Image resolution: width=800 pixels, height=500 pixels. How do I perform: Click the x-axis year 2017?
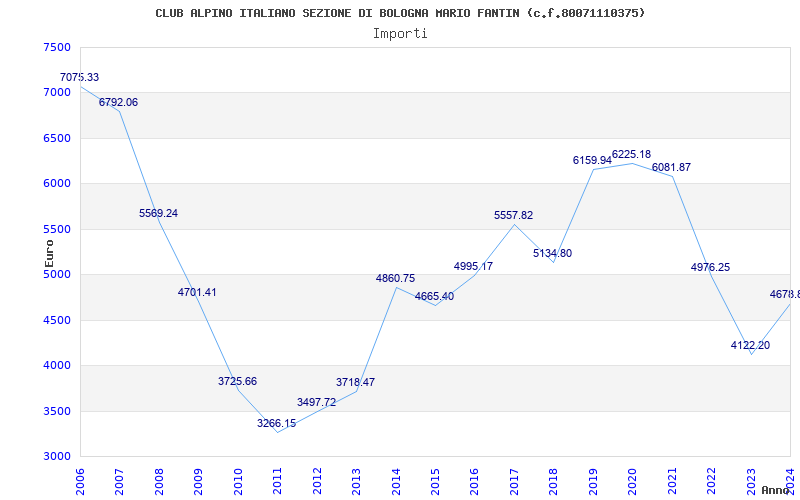point(514,481)
